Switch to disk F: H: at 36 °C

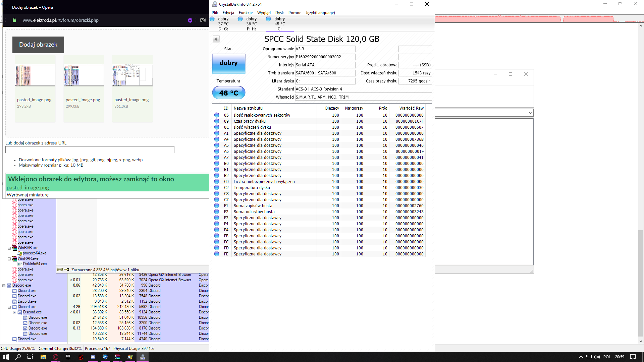251,24
